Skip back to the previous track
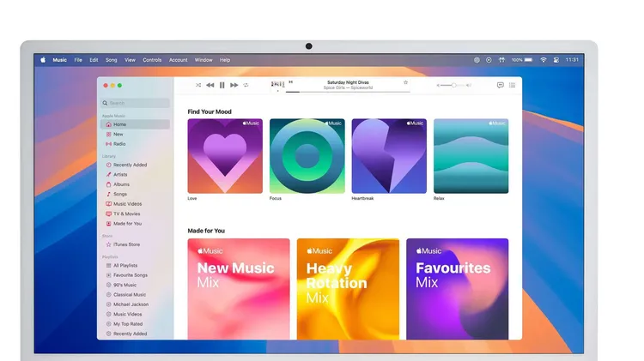Viewport: 644px width, 361px height. tap(210, 85)
